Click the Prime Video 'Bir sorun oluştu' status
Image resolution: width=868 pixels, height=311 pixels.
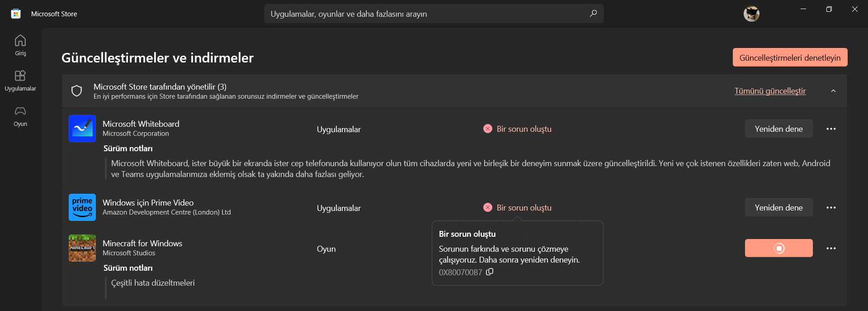tap(524, 208)
